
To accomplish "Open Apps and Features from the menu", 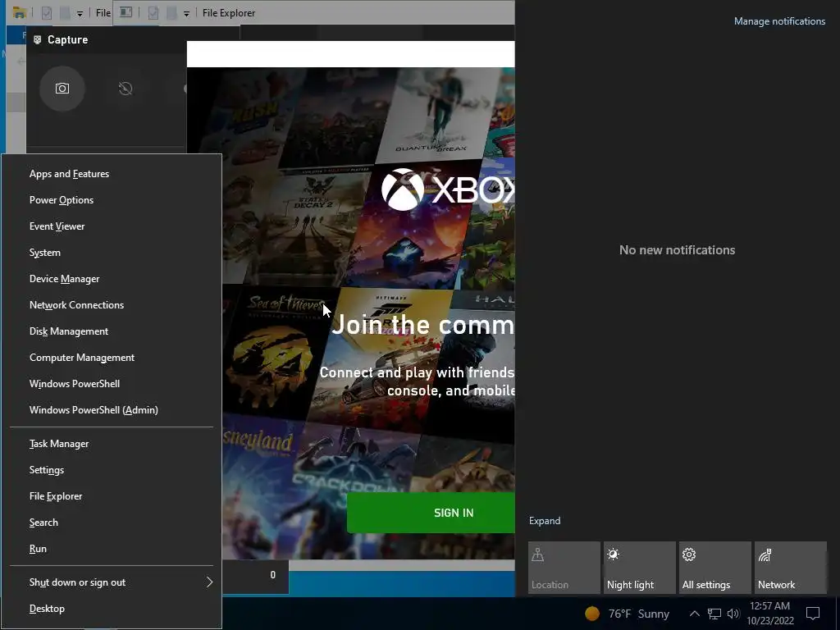I will tap(112, 174).
